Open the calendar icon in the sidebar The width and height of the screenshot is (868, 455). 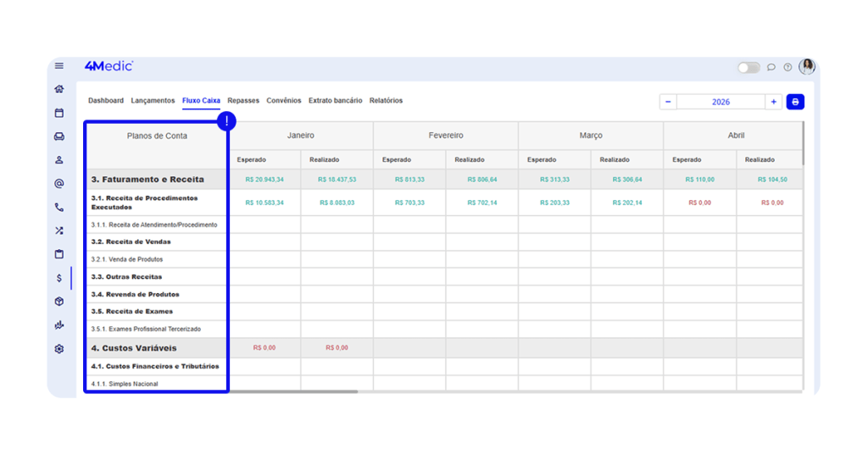pyautogui.click(x=59, y=113)
